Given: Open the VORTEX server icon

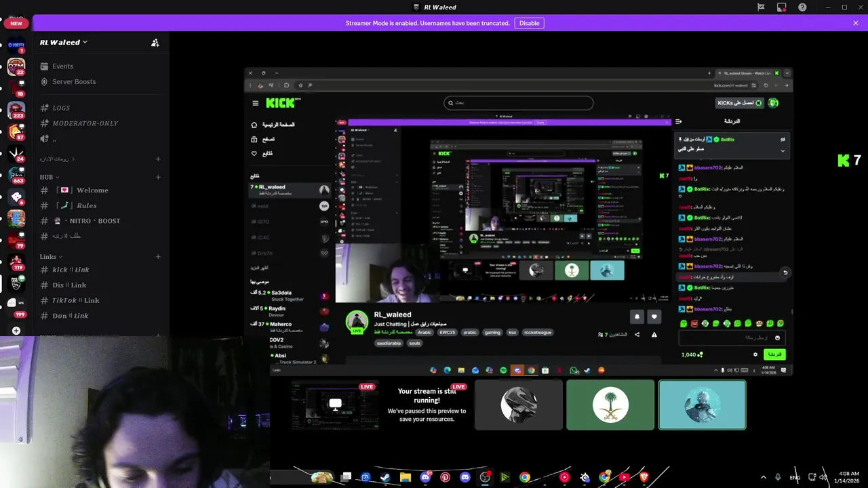Looking at the screenshot, I should 16,45.
